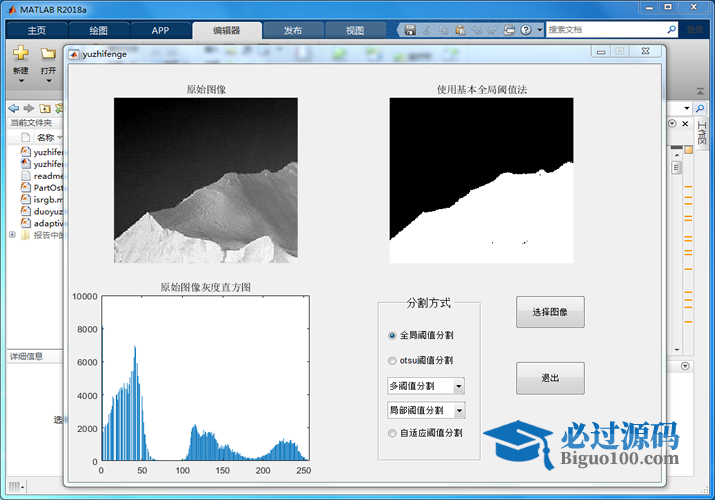Click the orange message indicator box in editor

688,150
